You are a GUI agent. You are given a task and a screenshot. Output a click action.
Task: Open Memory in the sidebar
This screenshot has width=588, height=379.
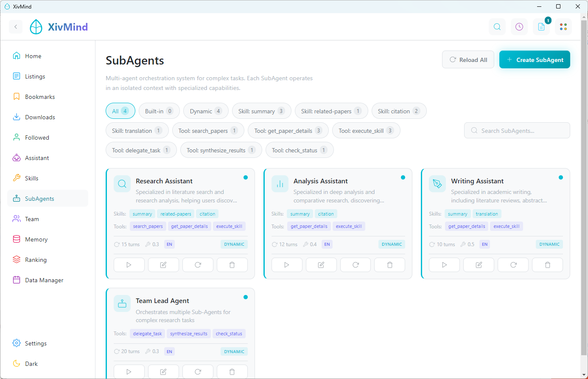coord(48,239)
